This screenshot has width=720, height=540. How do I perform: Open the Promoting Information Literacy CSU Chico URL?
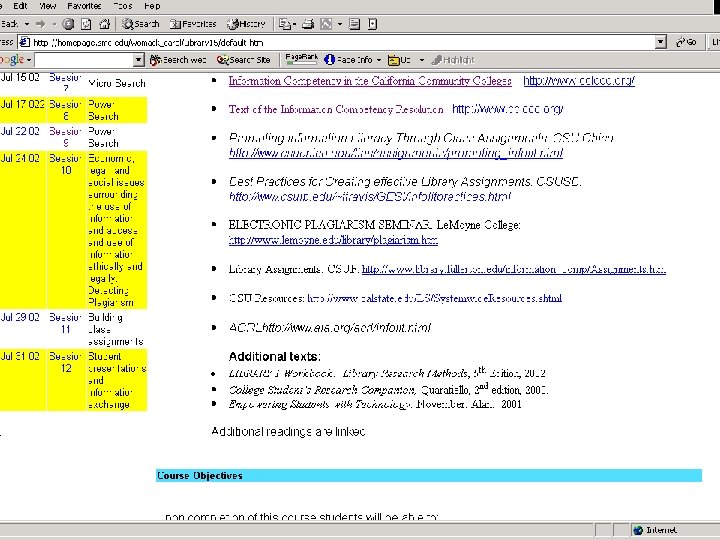(396, 153)
